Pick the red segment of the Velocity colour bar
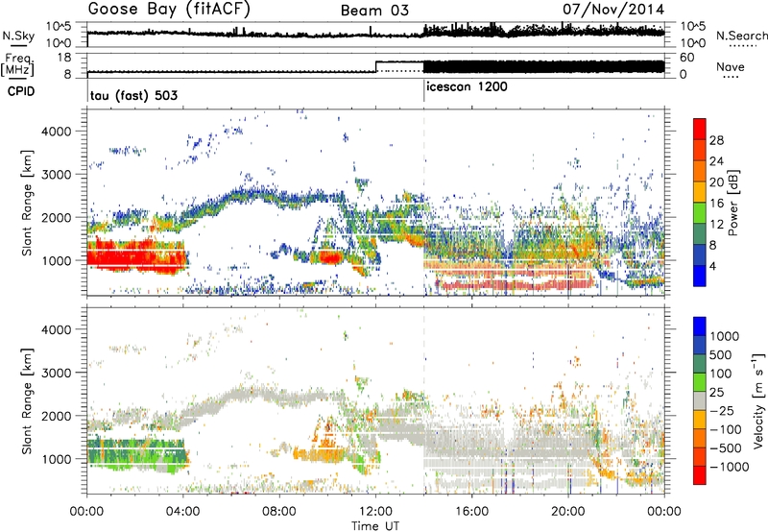This screenshot has width=768, height=532. 700,475
